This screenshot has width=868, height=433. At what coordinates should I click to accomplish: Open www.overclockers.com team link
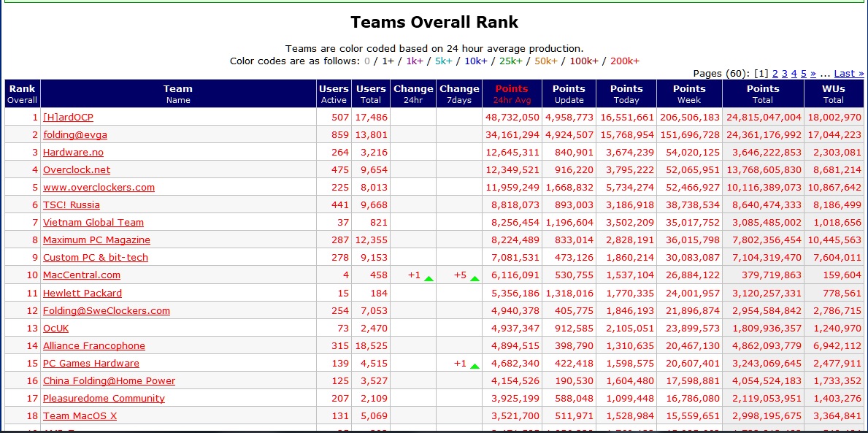(x=99, y=187)
